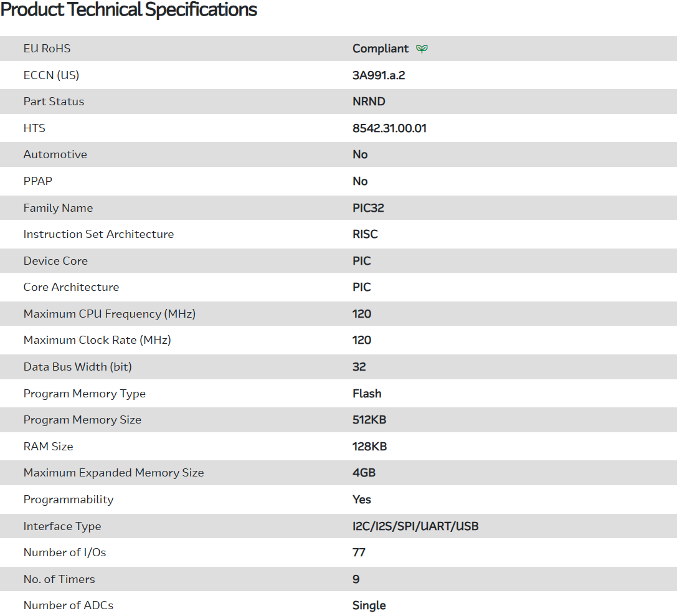The width and height of the screenshot is (677, 616).
Task: Click the Number of ADCs label
Action: click(x=68, y=605)
